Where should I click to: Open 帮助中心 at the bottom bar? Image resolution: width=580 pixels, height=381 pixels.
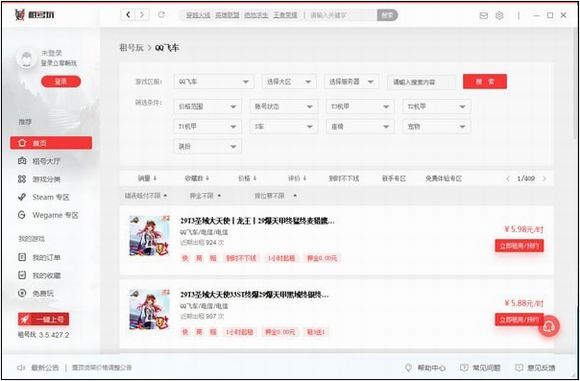(x=425, y=368)
